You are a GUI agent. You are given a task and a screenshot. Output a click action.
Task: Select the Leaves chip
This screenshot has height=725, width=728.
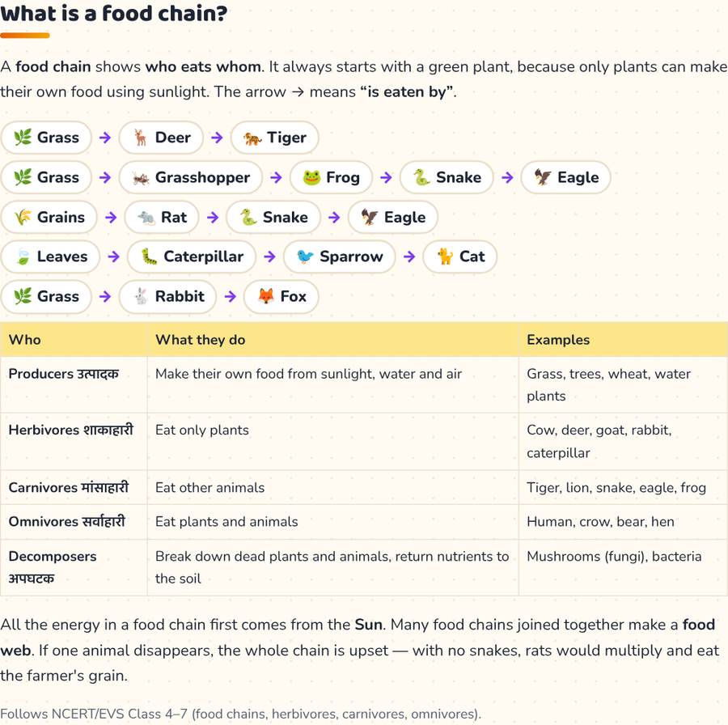50,257
